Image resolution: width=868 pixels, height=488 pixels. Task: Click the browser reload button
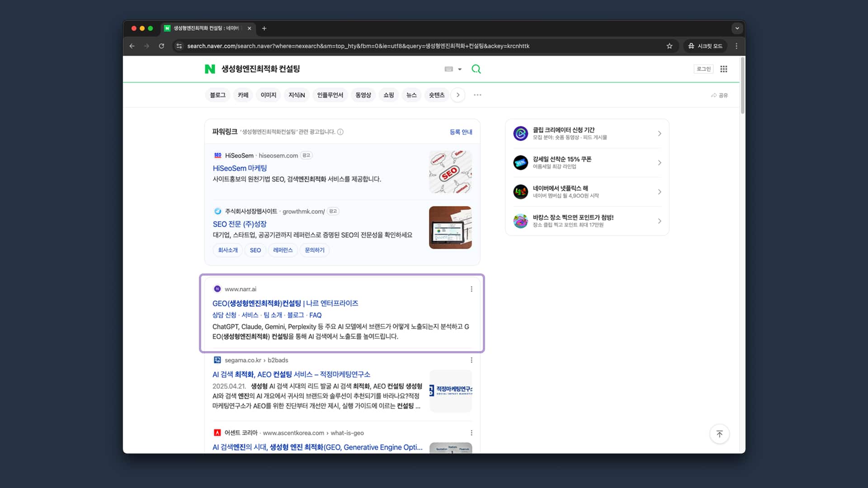(x=161, y=46)
